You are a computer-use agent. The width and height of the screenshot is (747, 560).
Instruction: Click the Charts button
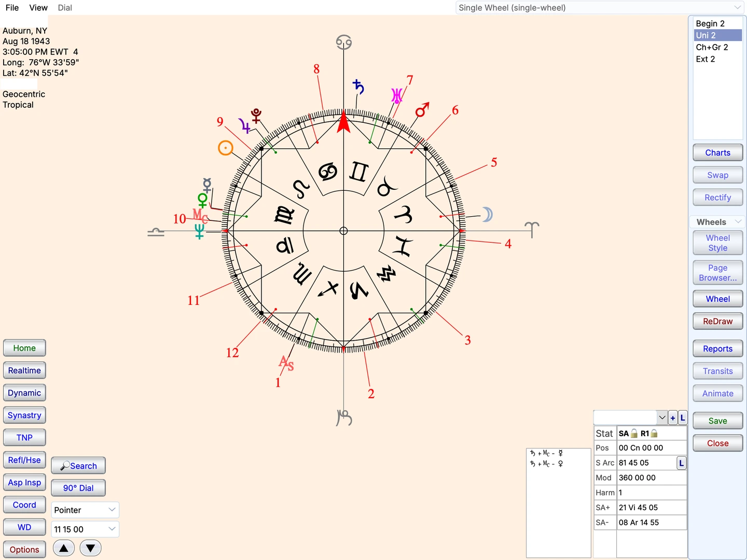717,153
